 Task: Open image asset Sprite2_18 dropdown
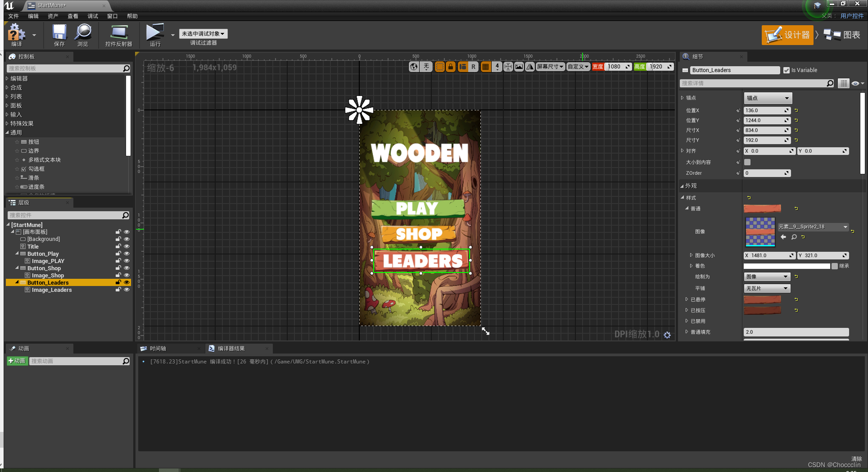point(813,227)
